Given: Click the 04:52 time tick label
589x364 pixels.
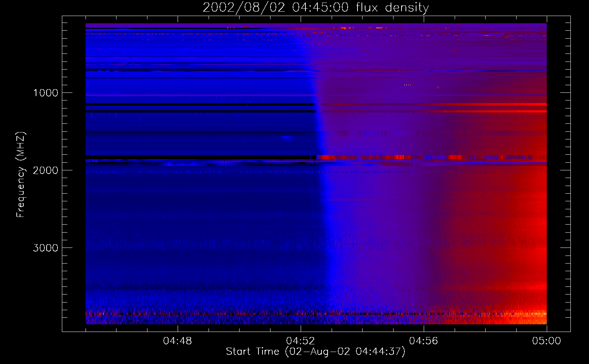Looking at the screenshot, I should 301,341.
